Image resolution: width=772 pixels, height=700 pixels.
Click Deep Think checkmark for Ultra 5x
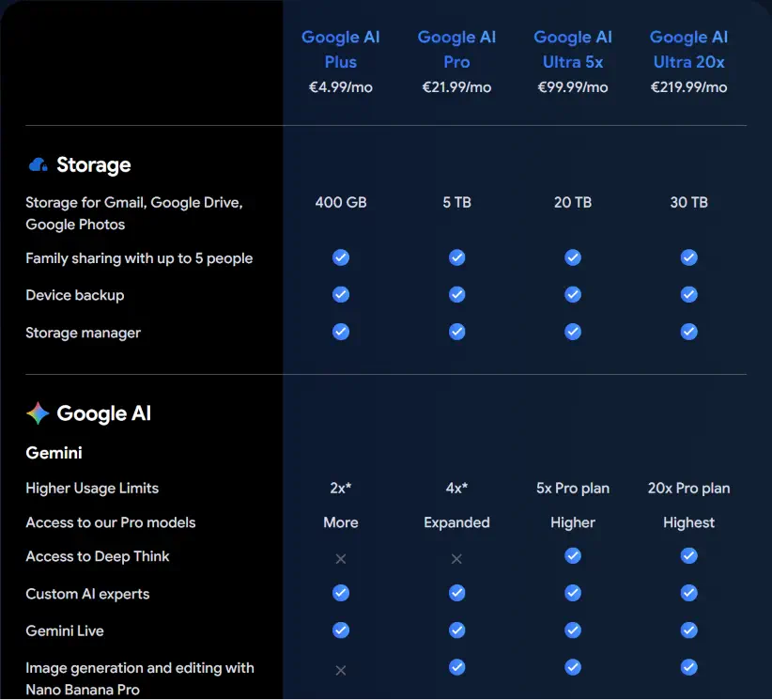tap(573, 556)
